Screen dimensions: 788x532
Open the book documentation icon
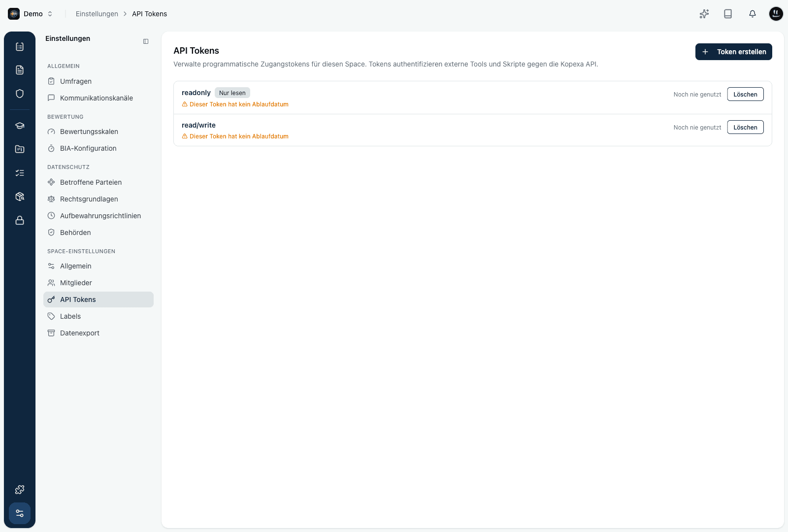pos(728,14)
